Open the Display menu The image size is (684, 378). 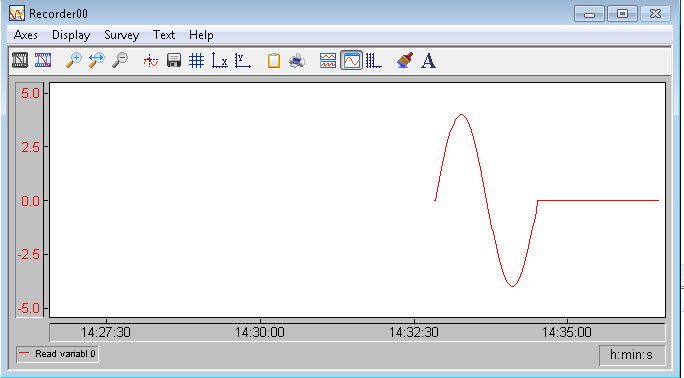[71, 35]
